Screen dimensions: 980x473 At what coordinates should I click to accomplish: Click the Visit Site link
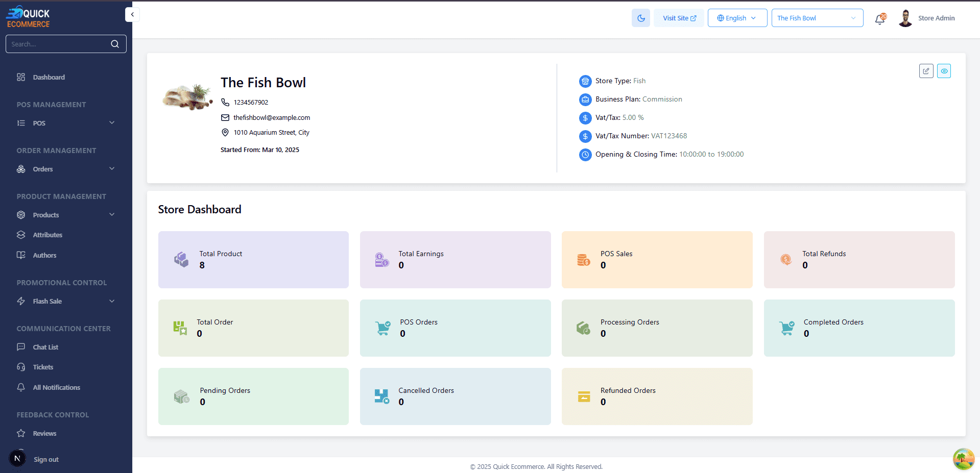pyautogui.click(x=679, y=18)
